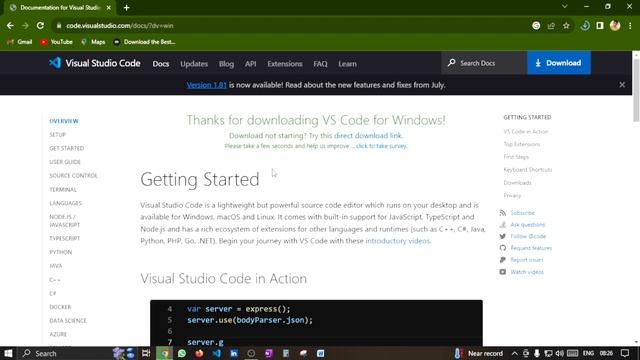Open the YouTube bookmark
The width and height of the screenshot is (640, 360).
[56, 42]
